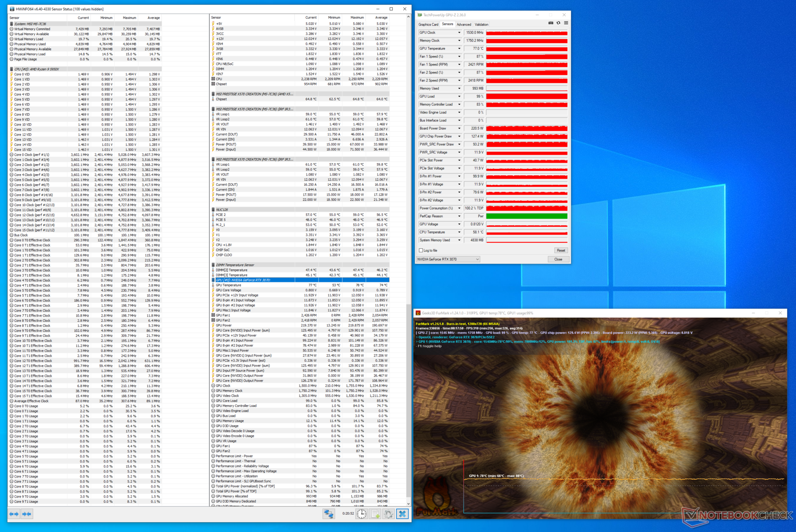Open the GPU Temperature sensor dropdown in GPU-Z
Screen dimensions: 796x532
pyautogui.click(x=459, y=49)
